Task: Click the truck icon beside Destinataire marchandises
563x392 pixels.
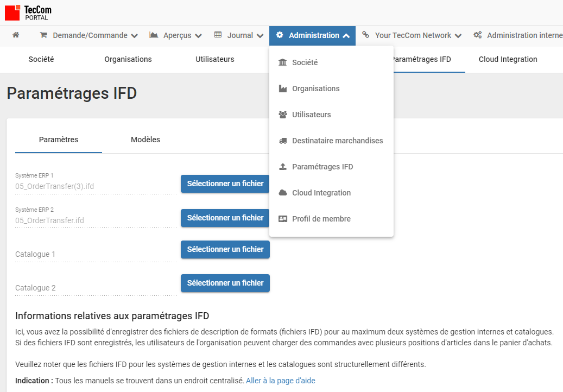Action: (x=283, y=141)
